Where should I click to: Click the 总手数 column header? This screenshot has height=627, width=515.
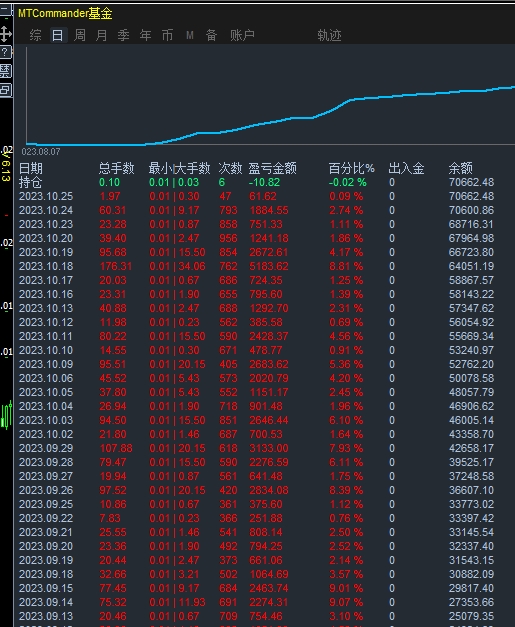(x=117, y=168)
